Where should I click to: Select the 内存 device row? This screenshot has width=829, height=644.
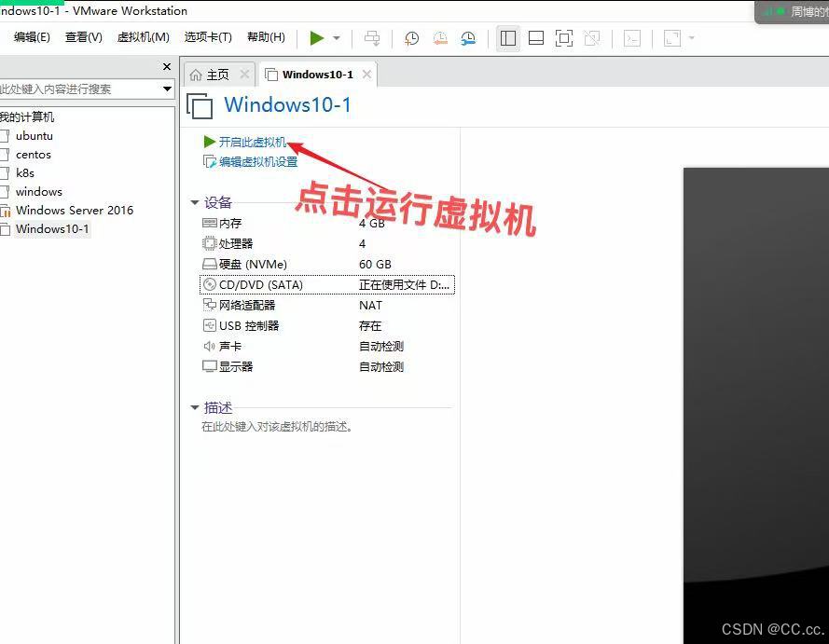[x=327, y=223]
